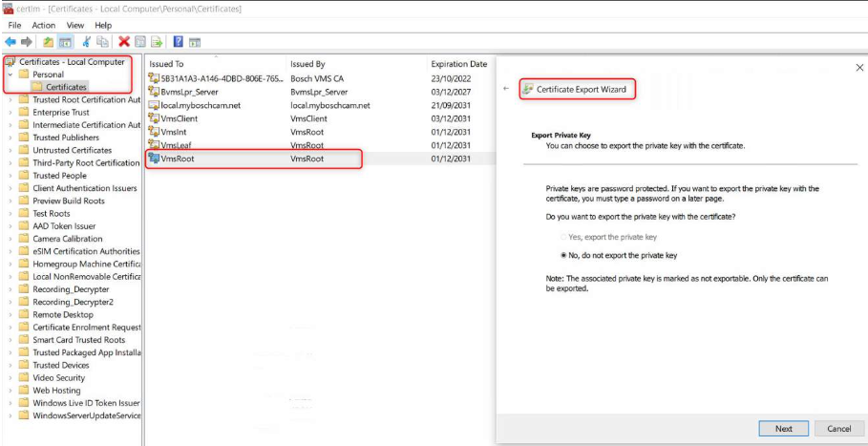Click the red Delete X toolbar icon
868x446 pixels.
coord(124,42)
